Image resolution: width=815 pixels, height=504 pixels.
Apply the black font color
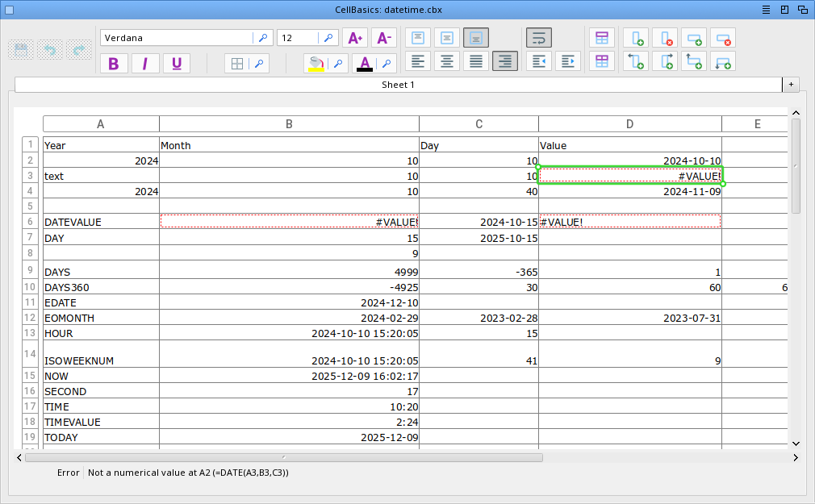coord(365,64)
